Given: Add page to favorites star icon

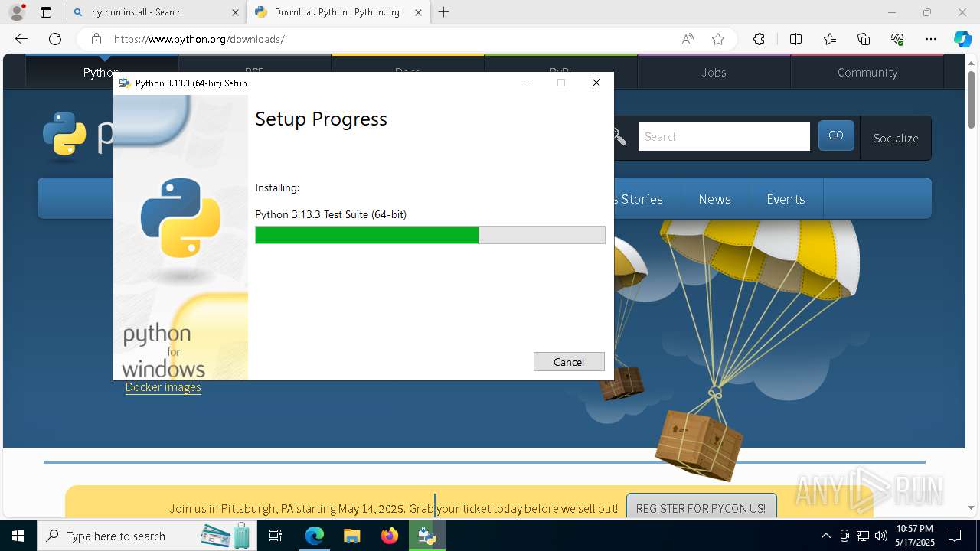Looking at the screenshot, I should click(718, 39).
